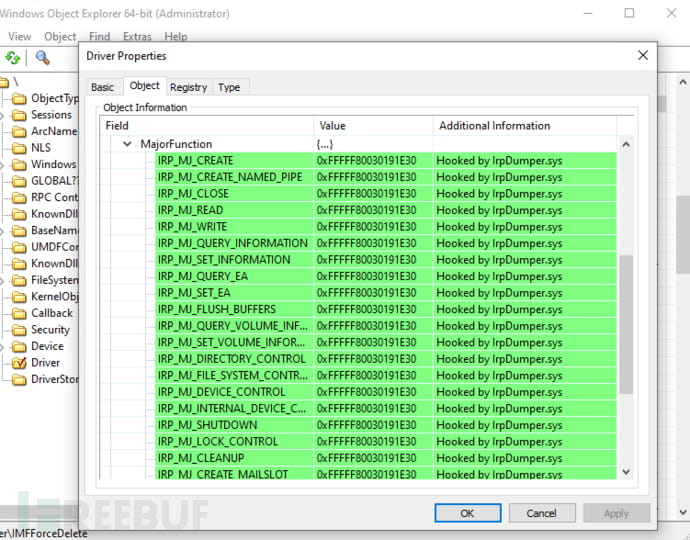Screen dimensions: 690x540
Task: Select the Driver folder icon in tree
Action: [19, 363]
